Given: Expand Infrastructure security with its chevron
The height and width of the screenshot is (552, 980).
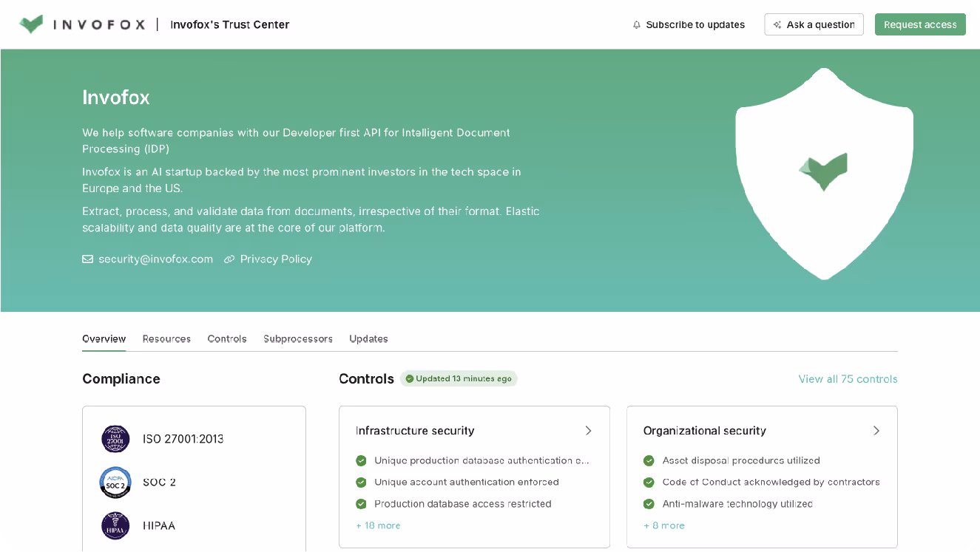Looking at the screenshot, I should click(589, 431).
